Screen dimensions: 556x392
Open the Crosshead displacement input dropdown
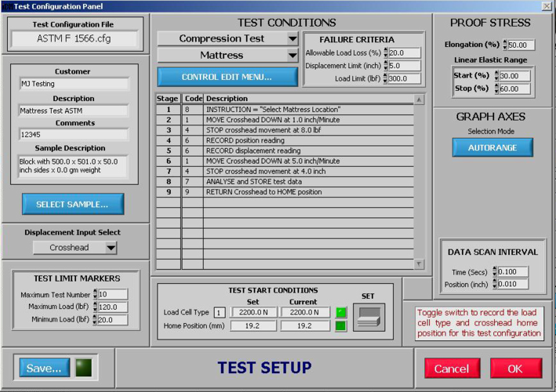tap(74, 248)
